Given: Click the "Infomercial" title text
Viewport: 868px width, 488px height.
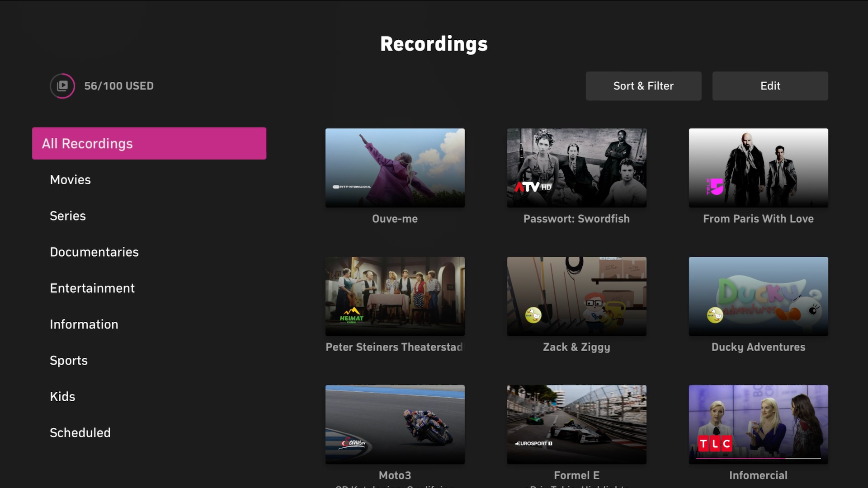Looking at the screenshot, I should coord(759,475).
